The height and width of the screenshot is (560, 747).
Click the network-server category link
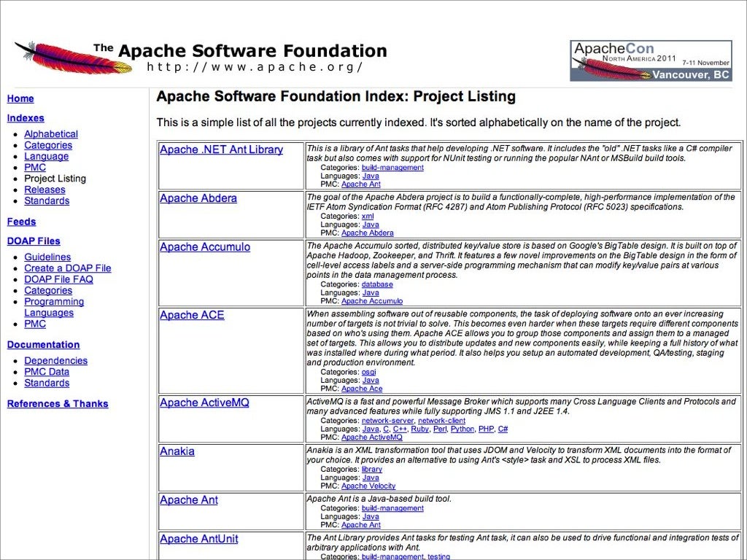(388, 421)
